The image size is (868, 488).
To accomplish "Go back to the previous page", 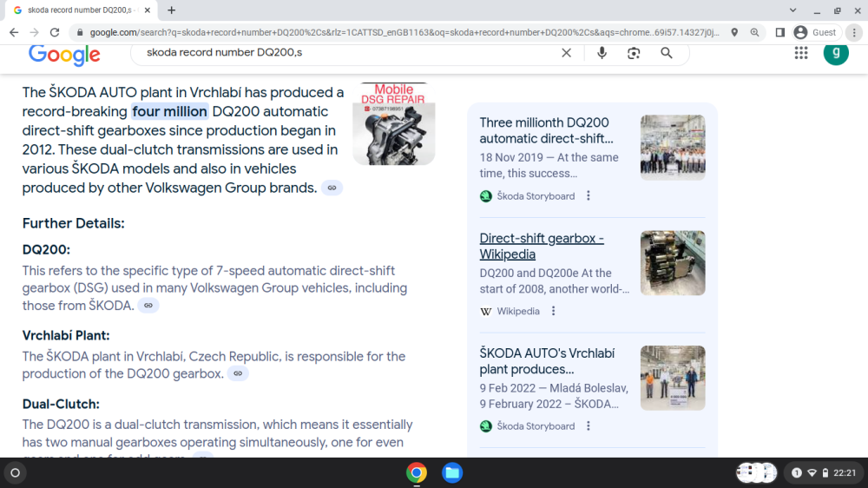I will pos(14,33).
